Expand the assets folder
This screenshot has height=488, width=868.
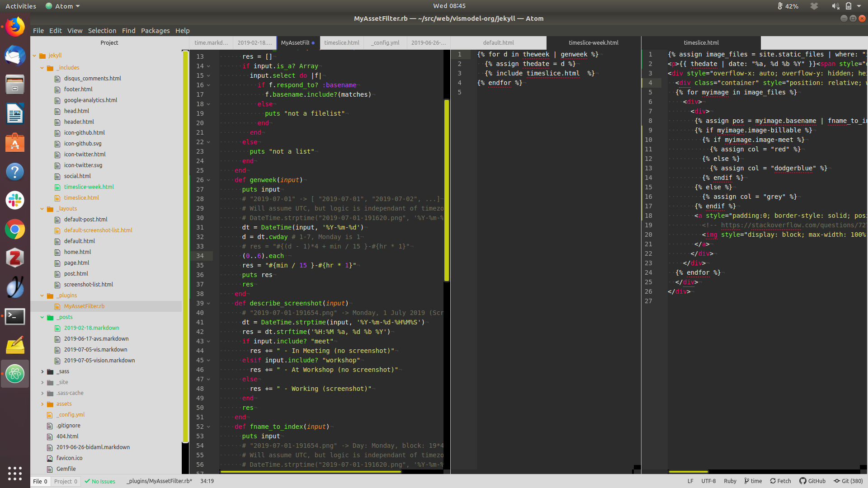pos(42,404)
